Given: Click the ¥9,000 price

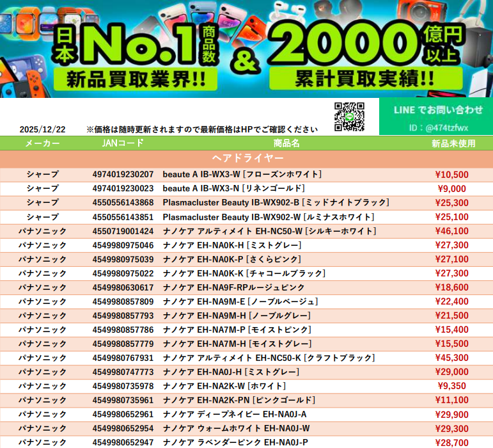Looking at the screenshot, I should [452, 189].
